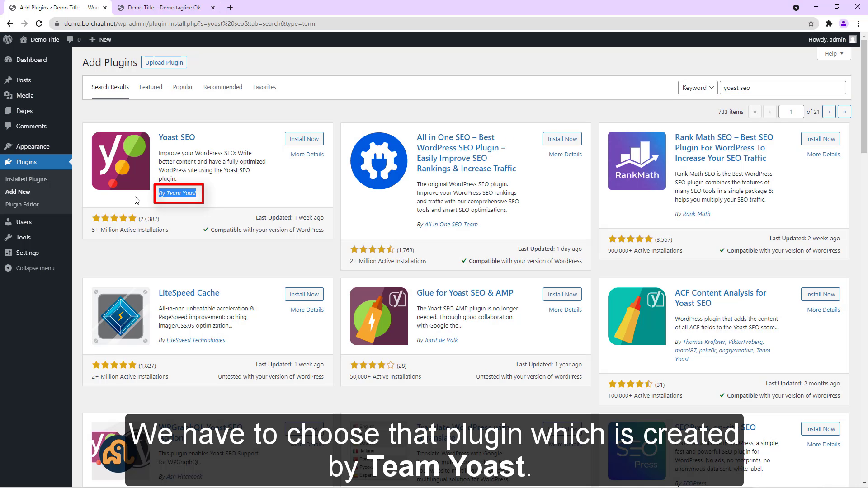Open the Team Yoast author link
Image resolution: width=868 pixels, height=488 pixels.
point(181,193)
